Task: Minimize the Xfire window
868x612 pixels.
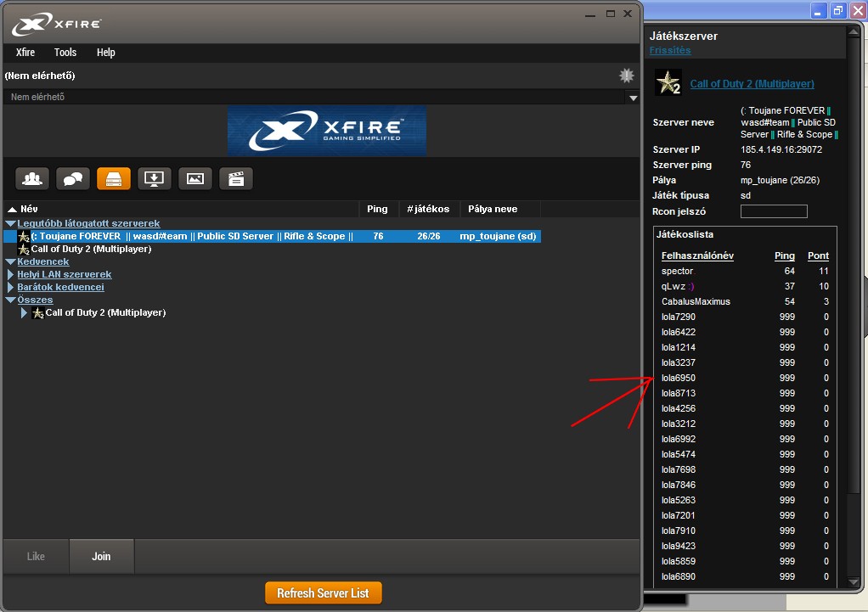Action: coord(590,14)
